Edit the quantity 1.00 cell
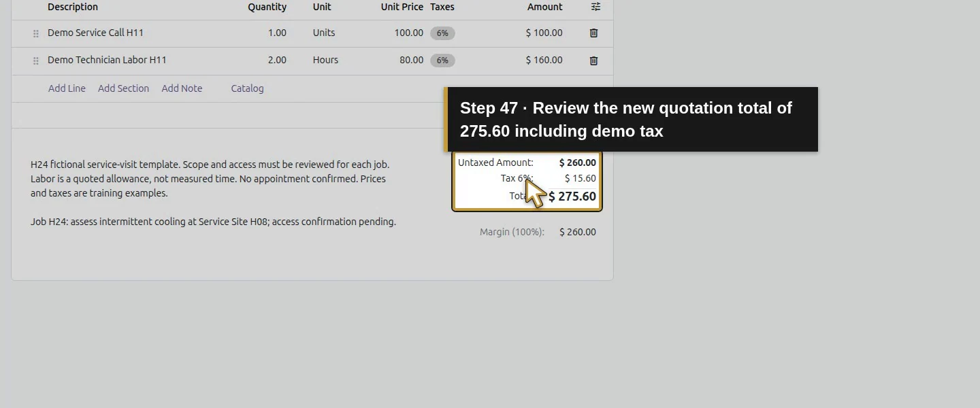 coord(277,33)
